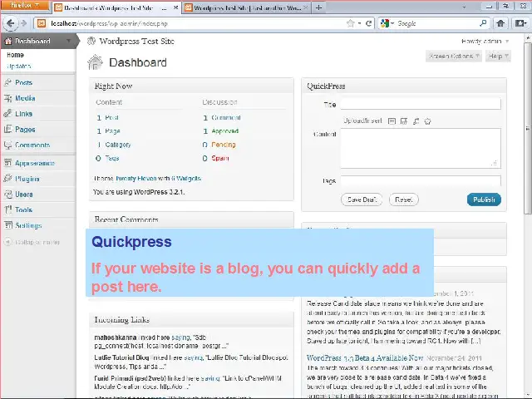Click the Add Media upload icon
532x399 pixels.
coord(427,121)
